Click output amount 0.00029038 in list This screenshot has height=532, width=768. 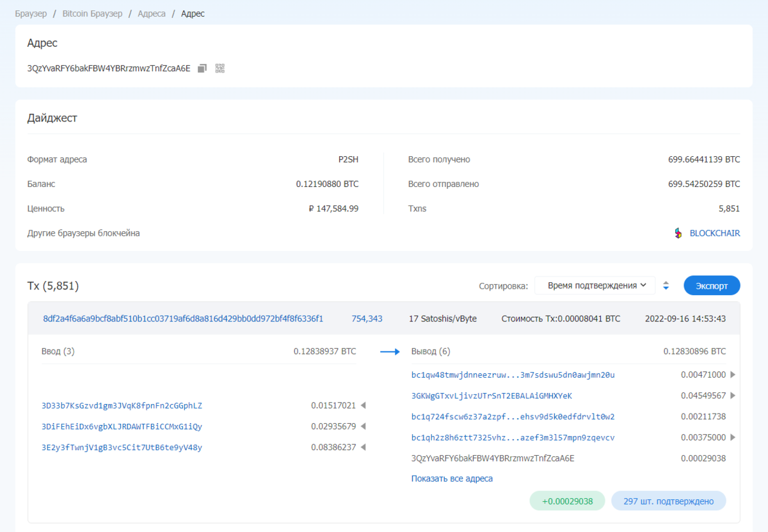click(x=703, y=458)
